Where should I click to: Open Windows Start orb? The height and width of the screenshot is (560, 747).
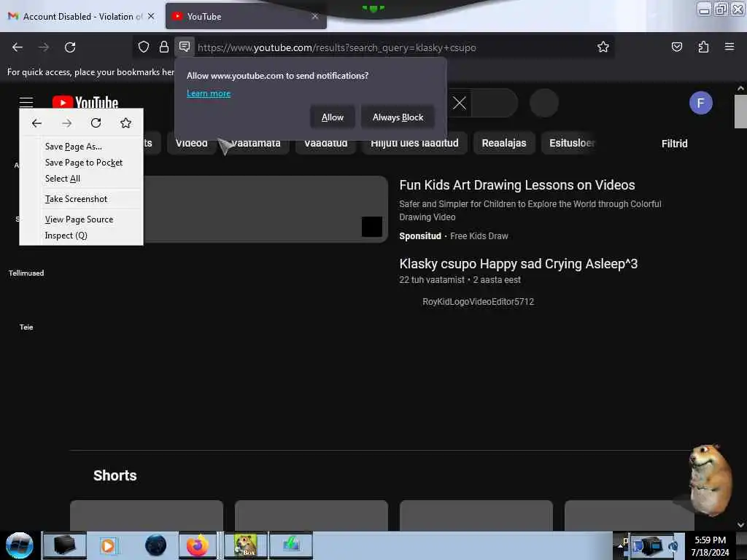tap(19, 545)
